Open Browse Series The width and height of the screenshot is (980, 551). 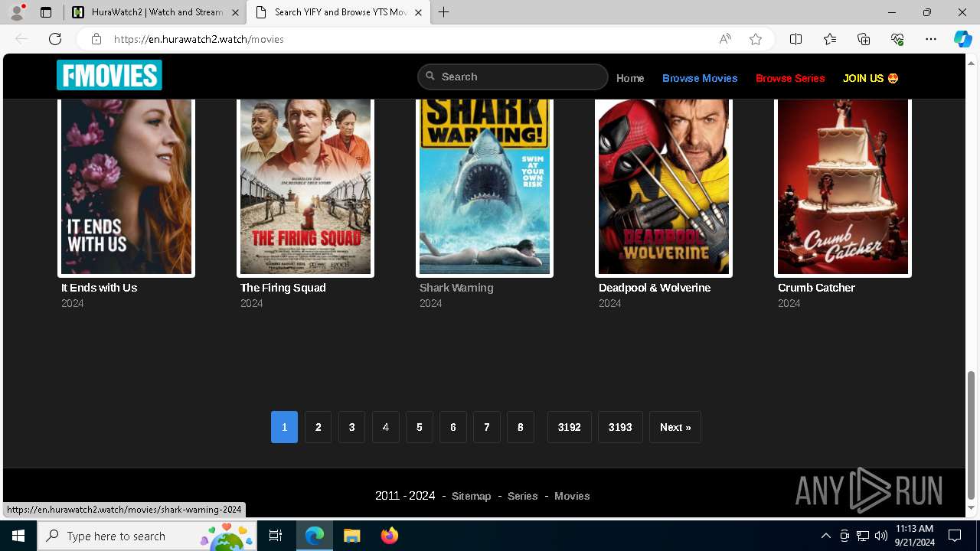pos(790,78)
